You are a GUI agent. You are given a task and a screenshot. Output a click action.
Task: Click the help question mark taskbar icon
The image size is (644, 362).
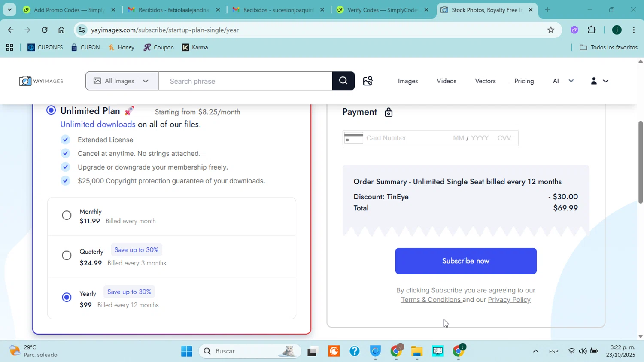355,351
